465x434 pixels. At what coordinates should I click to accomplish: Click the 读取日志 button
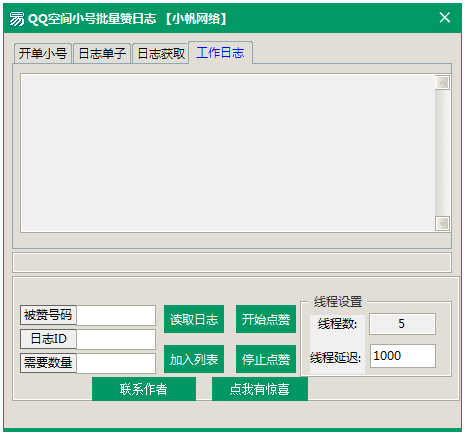tap(194, 319)
